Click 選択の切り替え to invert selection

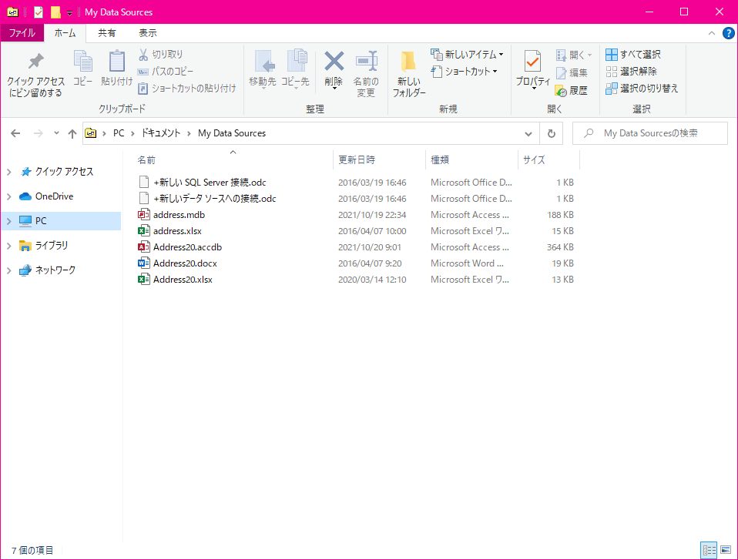[x=642, y=89]
